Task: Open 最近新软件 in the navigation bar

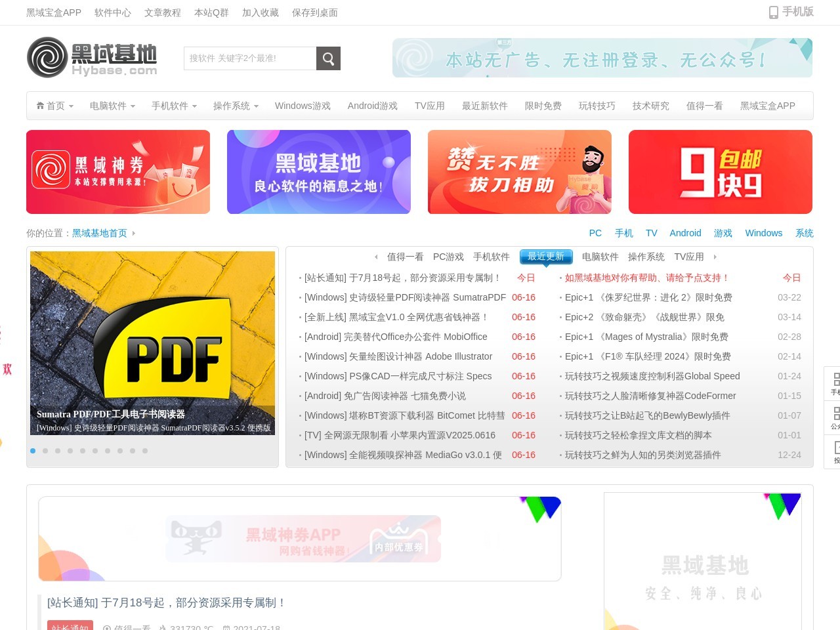Action: pos(485,106)
